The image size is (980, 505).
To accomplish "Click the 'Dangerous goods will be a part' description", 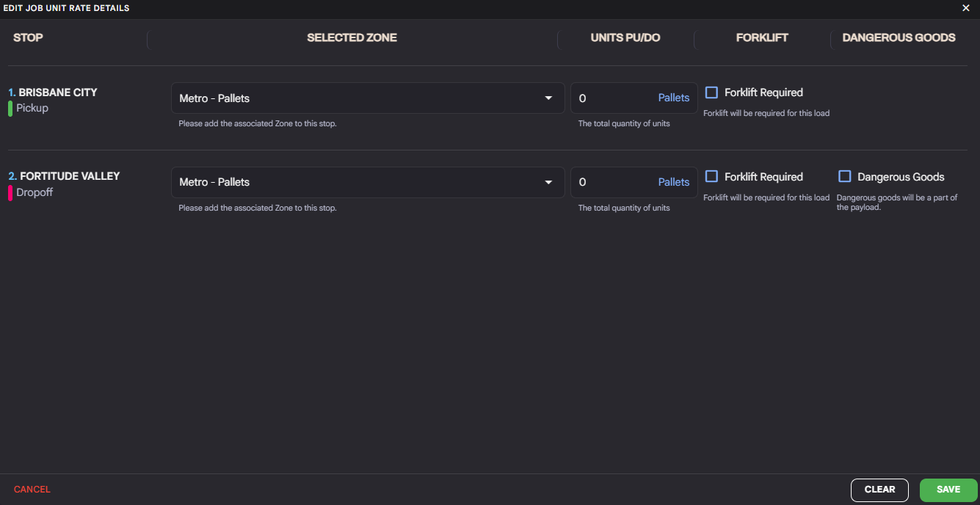I will click(x=897, y=203).
